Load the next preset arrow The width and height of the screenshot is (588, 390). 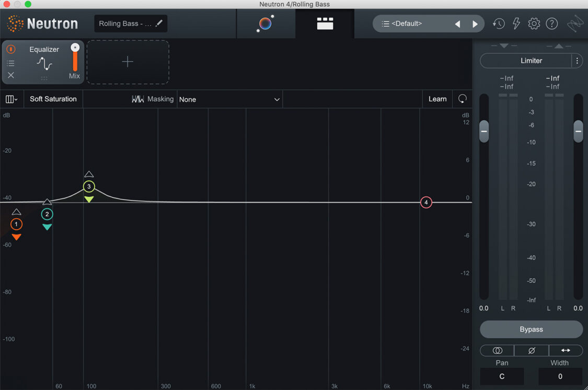point(475,24)
